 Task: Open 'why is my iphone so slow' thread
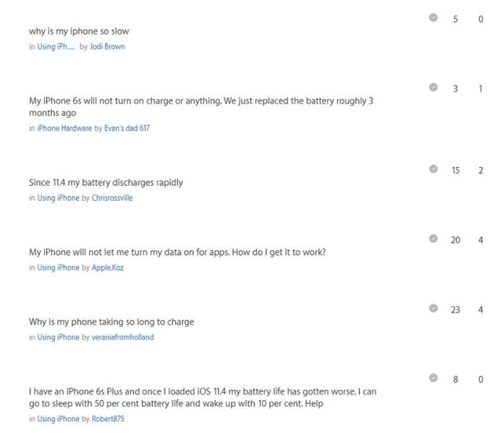79,31
